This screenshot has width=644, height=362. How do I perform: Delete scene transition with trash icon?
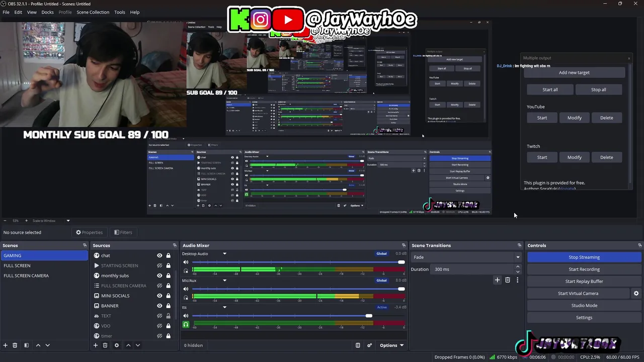508,280
